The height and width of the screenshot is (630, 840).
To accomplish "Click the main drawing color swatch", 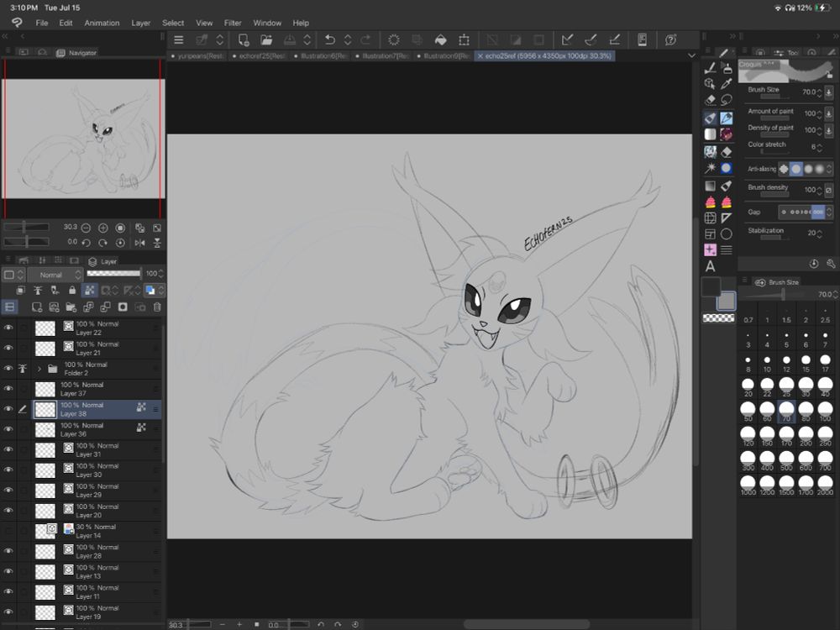I will [711, 287].
